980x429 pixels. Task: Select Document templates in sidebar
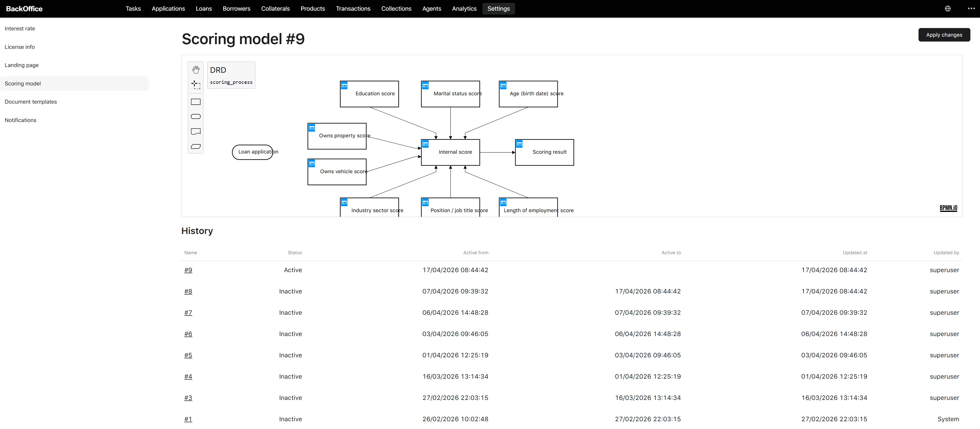[x=31, y=102]
